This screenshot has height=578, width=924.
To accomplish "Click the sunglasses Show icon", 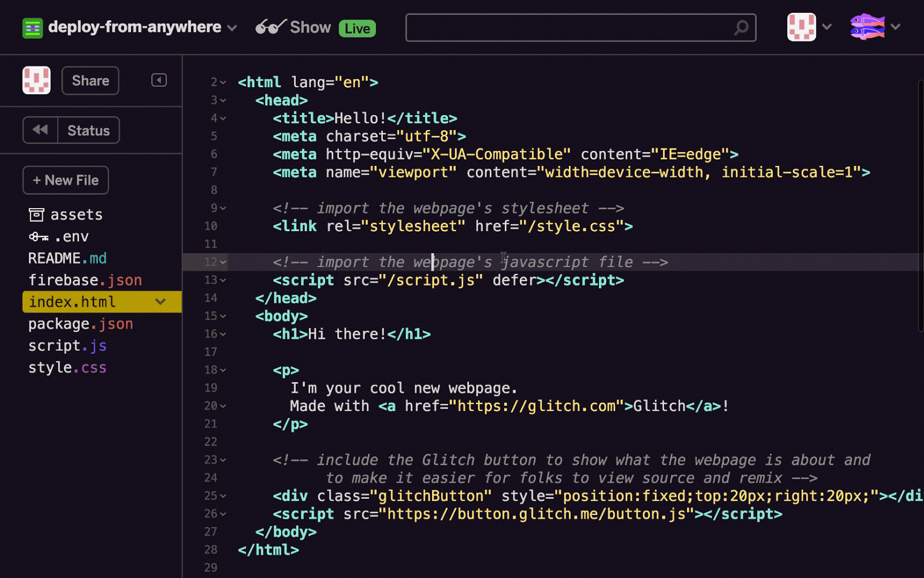I will (x=270, y=27).
